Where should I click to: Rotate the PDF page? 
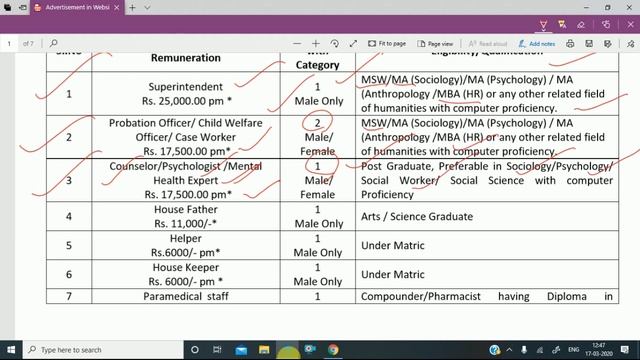[x=335, y=44]
